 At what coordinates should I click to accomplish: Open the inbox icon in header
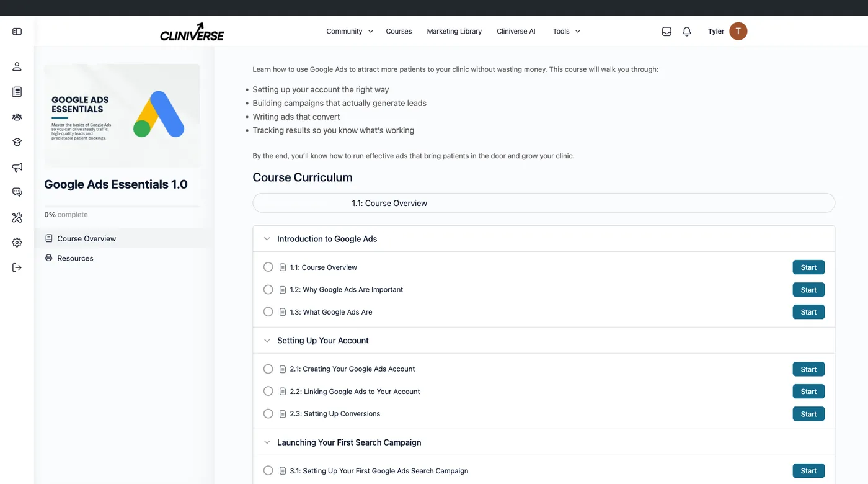pyautogui.click(x=666, y=31)
